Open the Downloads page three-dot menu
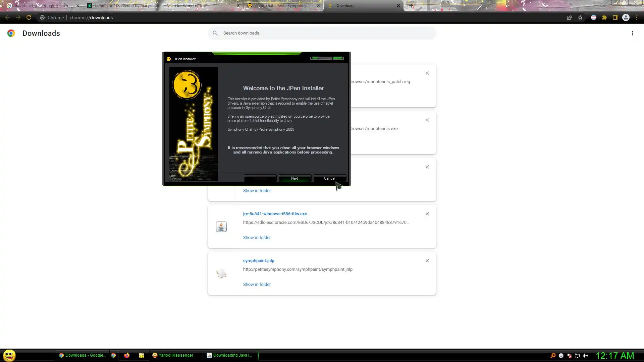The width and height of the screenshot is (644, 362). (x=632, y=33)
